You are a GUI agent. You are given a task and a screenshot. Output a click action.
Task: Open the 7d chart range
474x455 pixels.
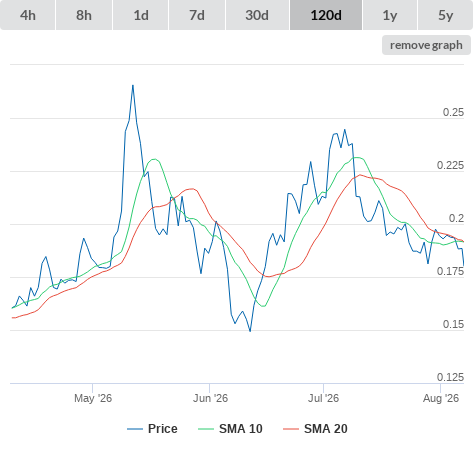(197, 15)
